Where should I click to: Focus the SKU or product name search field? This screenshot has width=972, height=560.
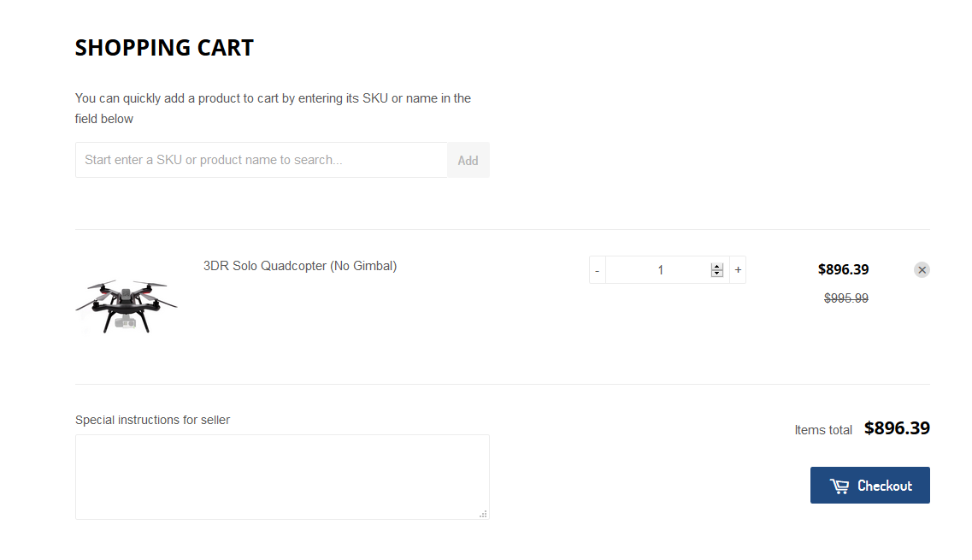click(261, 160)
